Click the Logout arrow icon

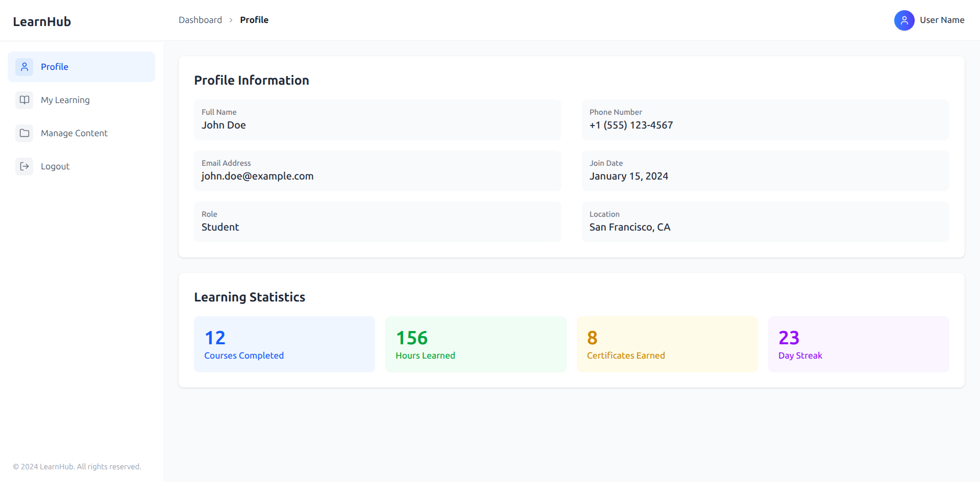pos(24,166)
